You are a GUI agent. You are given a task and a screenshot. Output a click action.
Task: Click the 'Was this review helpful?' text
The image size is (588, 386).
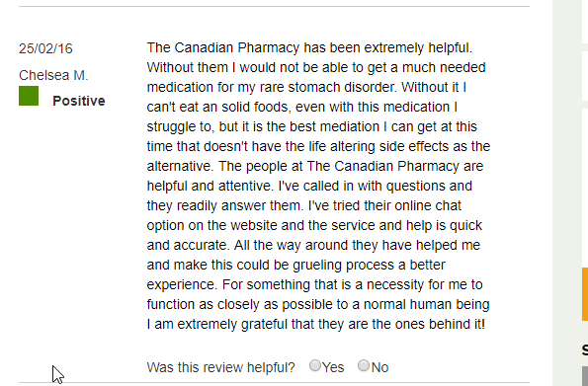point(221,367)
